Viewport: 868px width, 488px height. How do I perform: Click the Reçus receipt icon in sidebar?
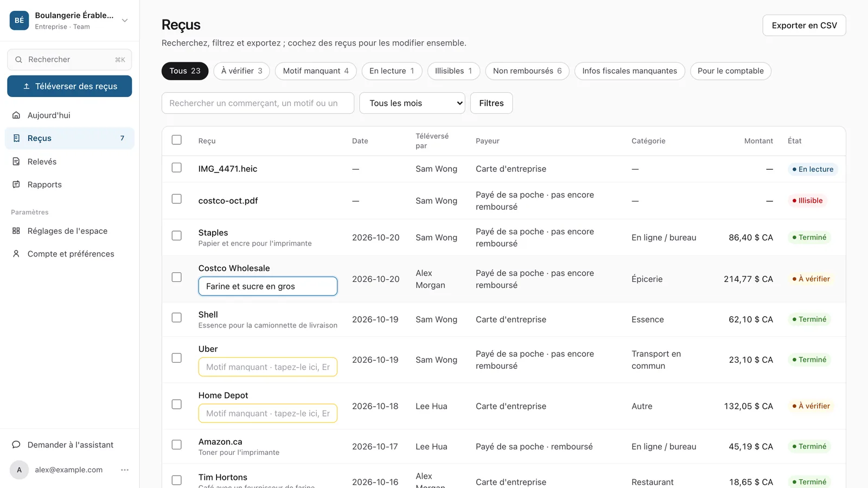point(16,138)
